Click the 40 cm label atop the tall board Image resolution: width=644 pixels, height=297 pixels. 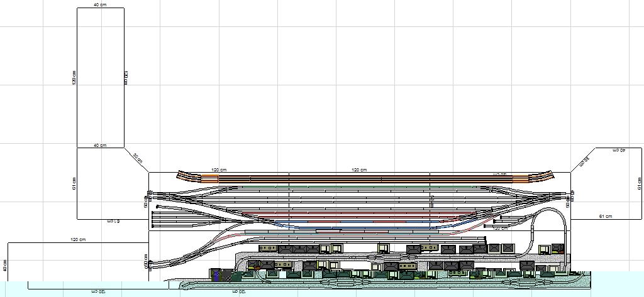(x=99, y=5)
